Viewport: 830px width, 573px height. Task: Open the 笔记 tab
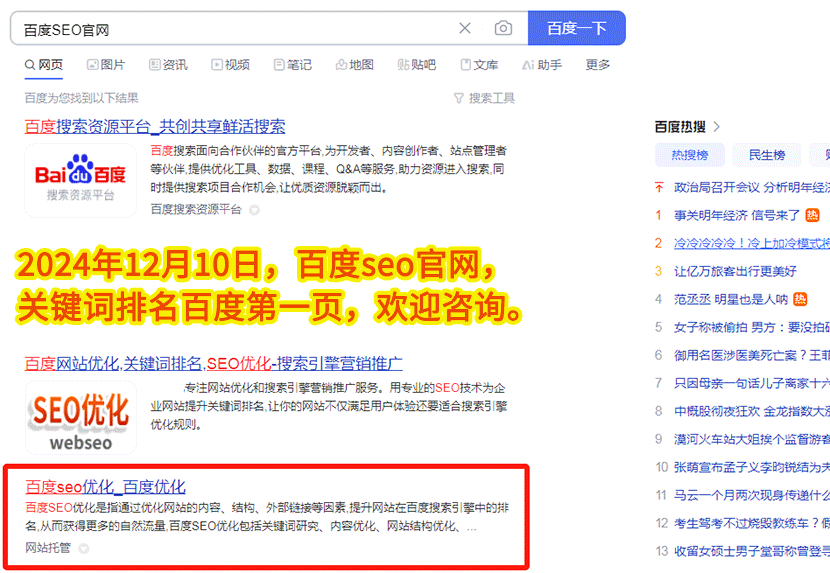[x=293, y=65]
